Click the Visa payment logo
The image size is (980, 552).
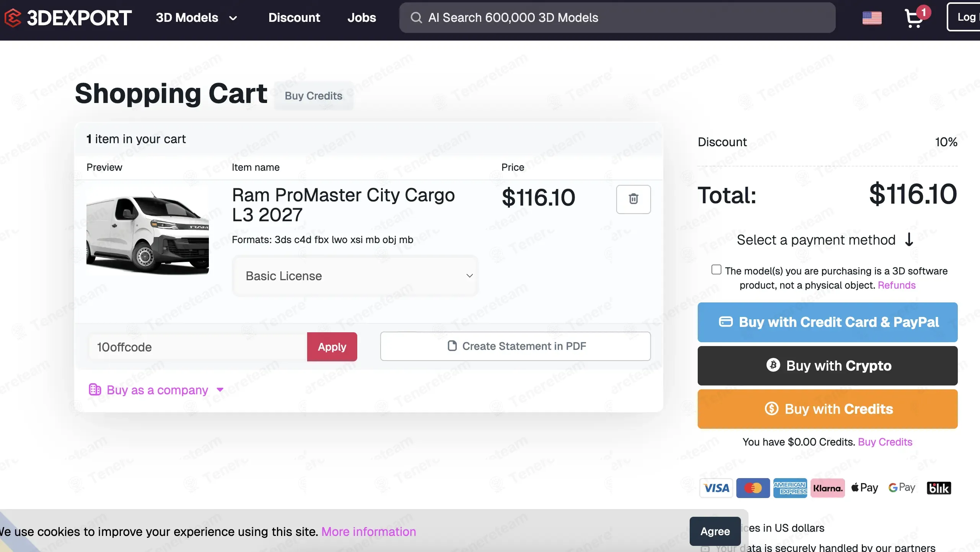coord(716,488)
